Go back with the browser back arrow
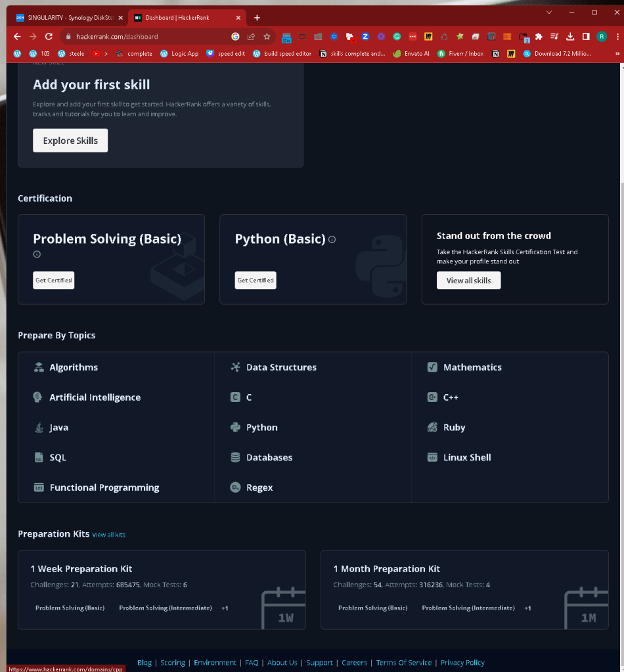 click(17, 36)
